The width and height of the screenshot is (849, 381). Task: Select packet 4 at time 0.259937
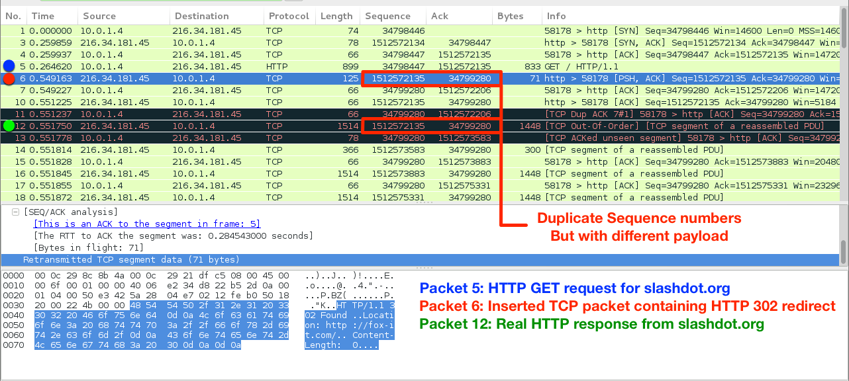[421, 55]
